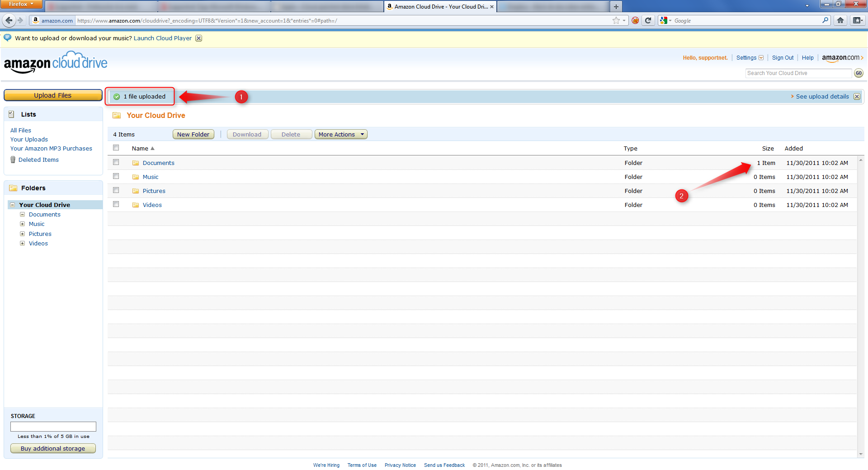Expand the Pictures folder in the sidebar tree
The image size is (868, 470).
[23, 234]
